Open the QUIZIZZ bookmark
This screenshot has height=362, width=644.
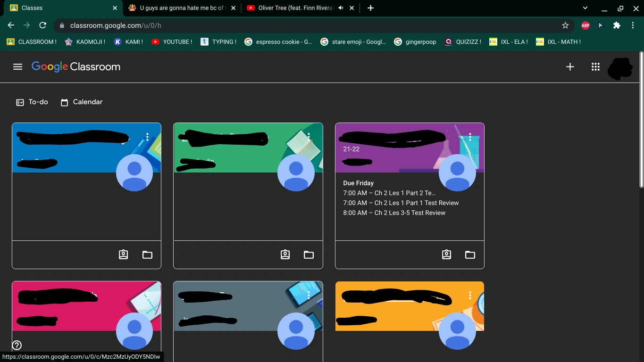(462, 41)
